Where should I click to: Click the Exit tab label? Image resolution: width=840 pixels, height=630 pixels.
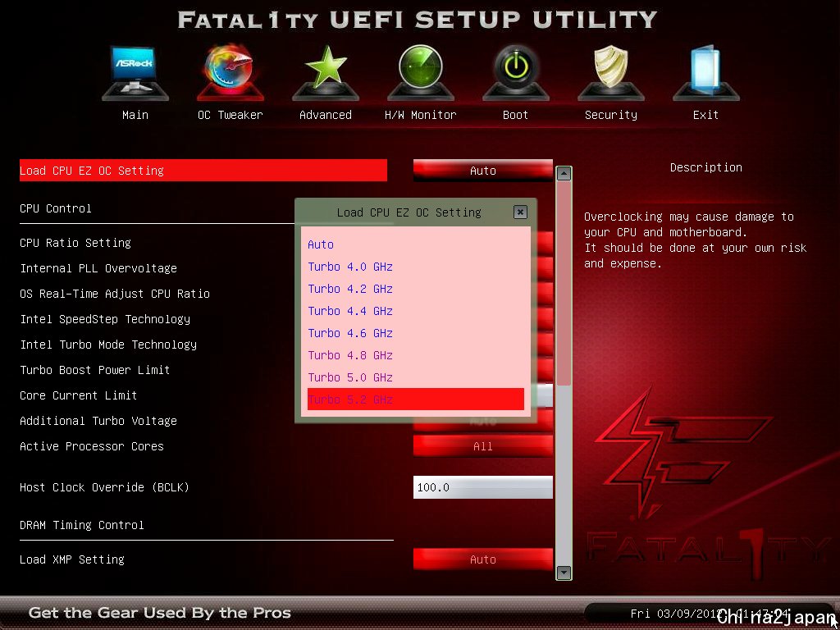pyautogui.click(x=706, y=115)
